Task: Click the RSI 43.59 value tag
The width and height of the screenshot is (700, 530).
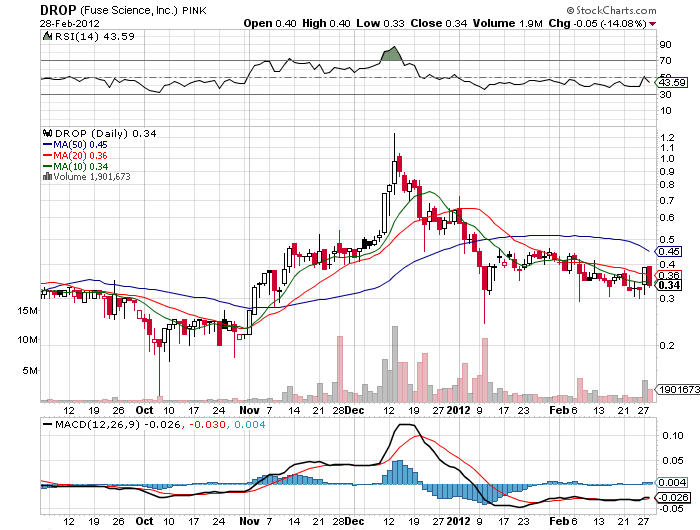Action: (671, 83)
